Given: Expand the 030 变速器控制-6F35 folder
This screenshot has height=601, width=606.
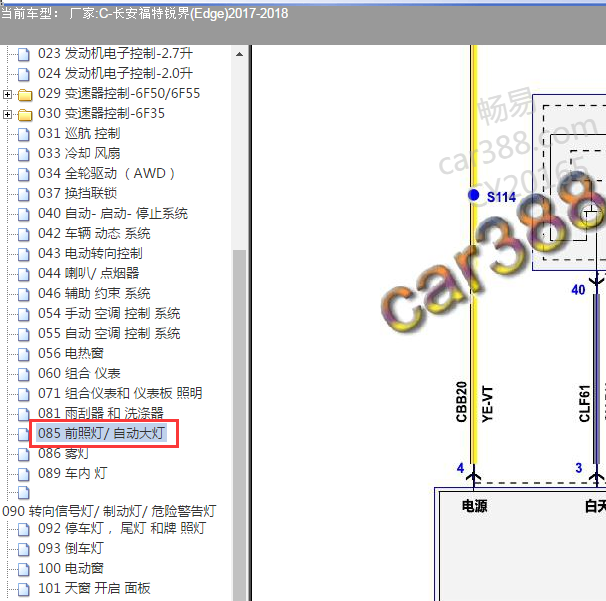Looking at the screenshot, I should point(7,114).
